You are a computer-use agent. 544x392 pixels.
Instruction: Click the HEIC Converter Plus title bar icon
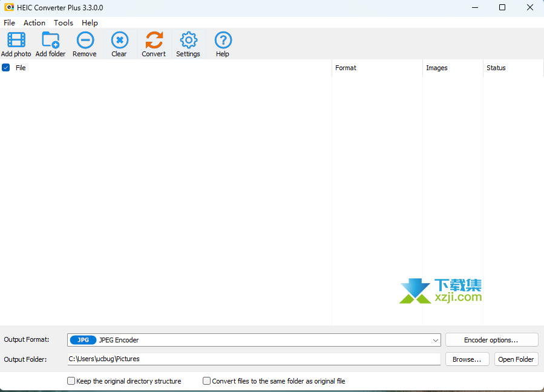tap(9, 7)
